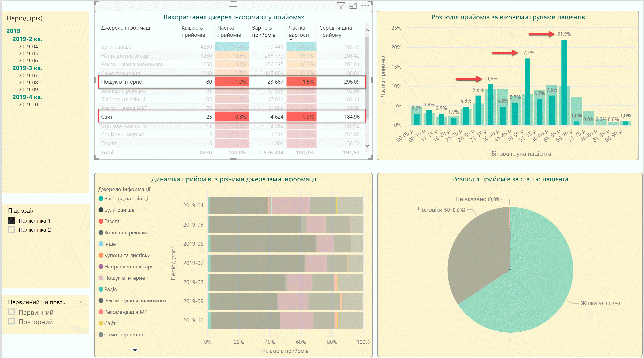
Task: Click the drag handle above the table
Action: (x=233, y=5)
